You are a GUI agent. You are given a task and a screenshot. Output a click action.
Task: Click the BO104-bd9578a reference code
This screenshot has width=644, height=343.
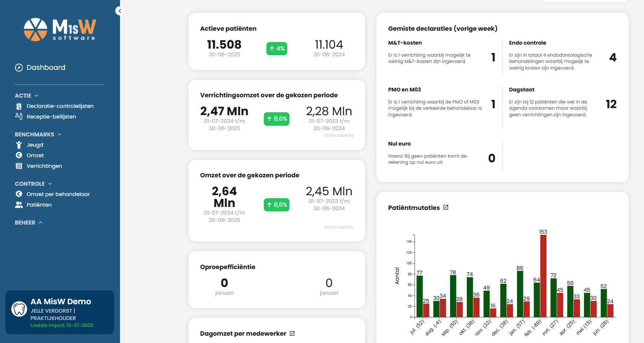339,136
